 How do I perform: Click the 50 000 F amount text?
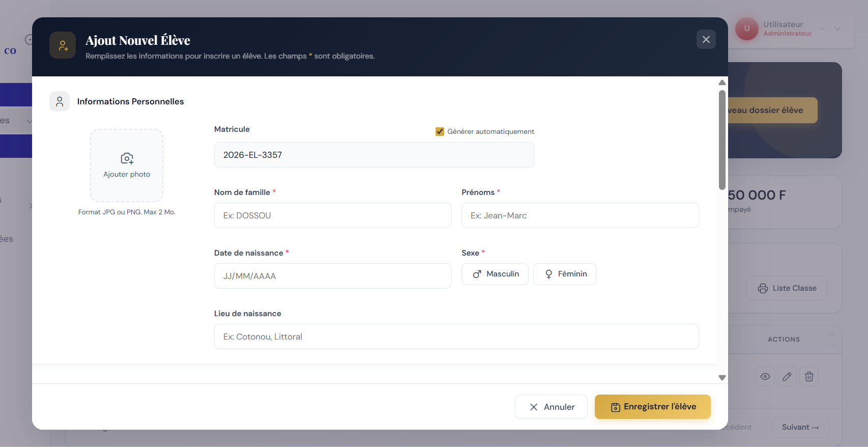757,195
